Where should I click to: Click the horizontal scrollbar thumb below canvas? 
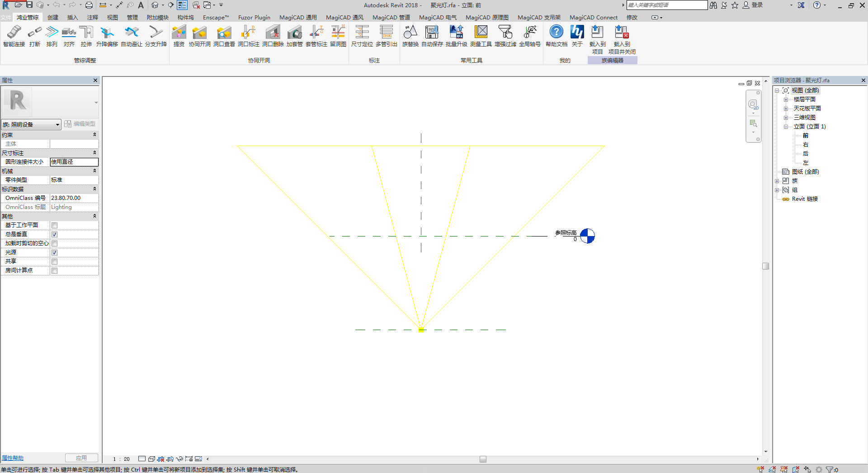483,459
